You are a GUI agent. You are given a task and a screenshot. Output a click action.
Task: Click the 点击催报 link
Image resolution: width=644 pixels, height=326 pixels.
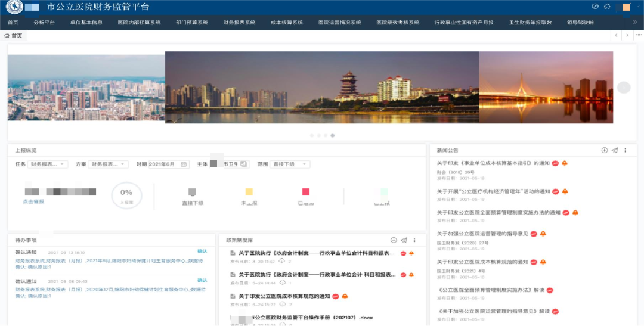pos(33,201)
